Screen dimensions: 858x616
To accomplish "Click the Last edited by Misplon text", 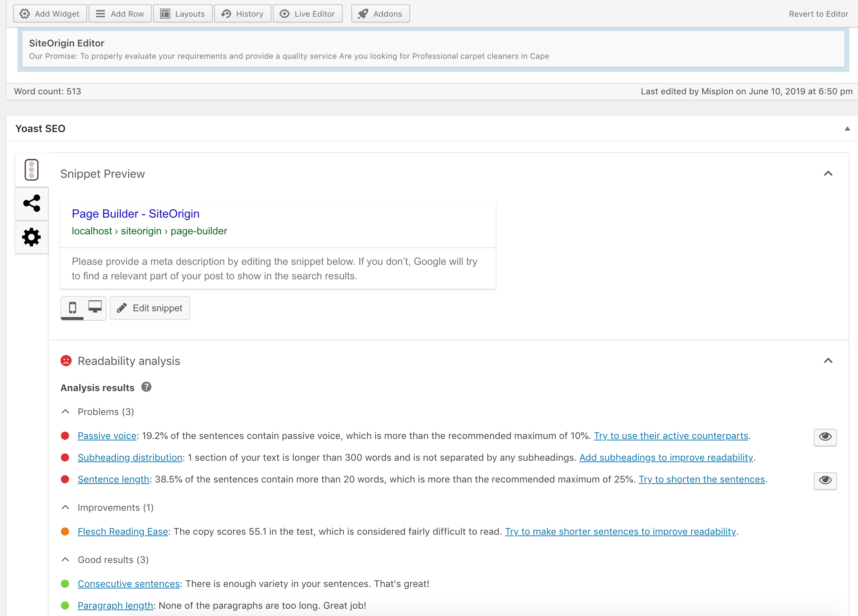I will [x=747, y=91].
